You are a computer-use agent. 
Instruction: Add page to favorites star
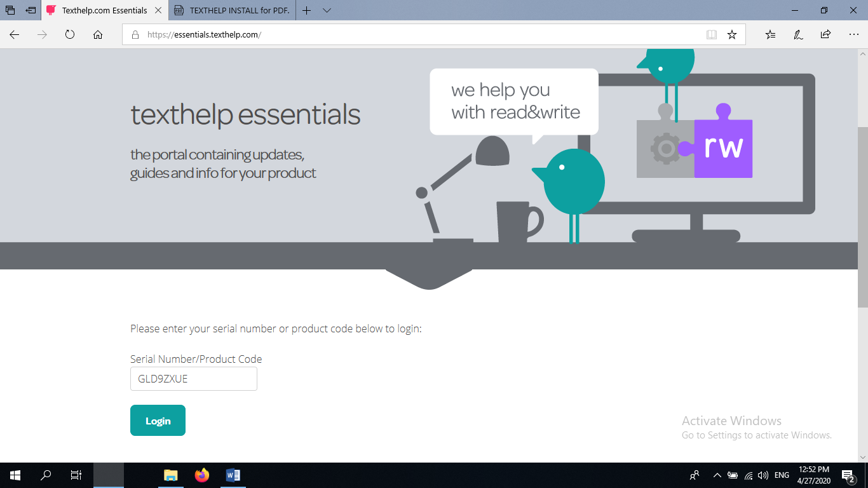pos(732,35)
